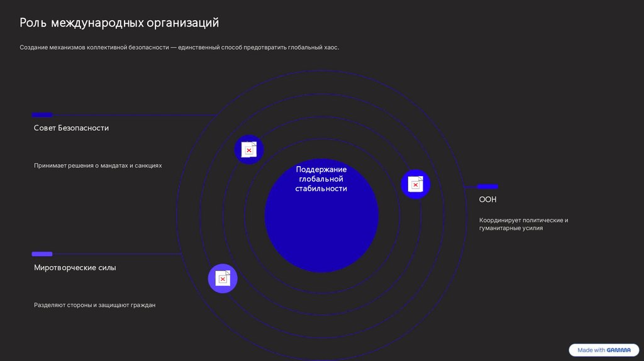This screenshot has height=361, width=644.
Task: Open the Made with Gamma badge
Action: pos(604,350)
